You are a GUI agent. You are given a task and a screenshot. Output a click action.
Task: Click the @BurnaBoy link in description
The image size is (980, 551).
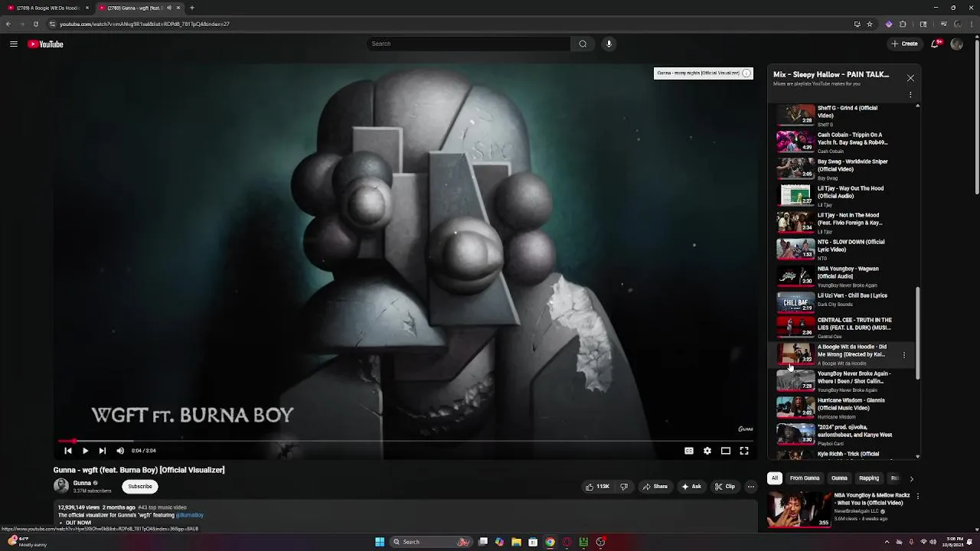(x=189, y=515)
